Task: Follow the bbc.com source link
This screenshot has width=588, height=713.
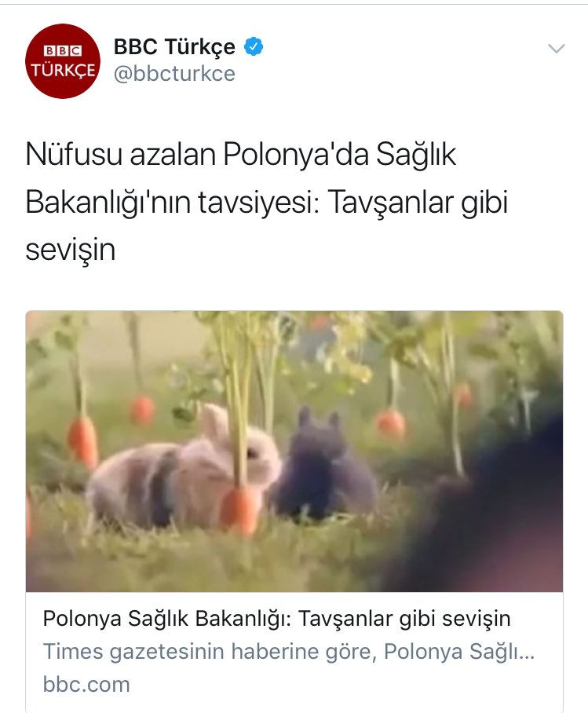Action: pyautogui.click(x=86, y=685)
